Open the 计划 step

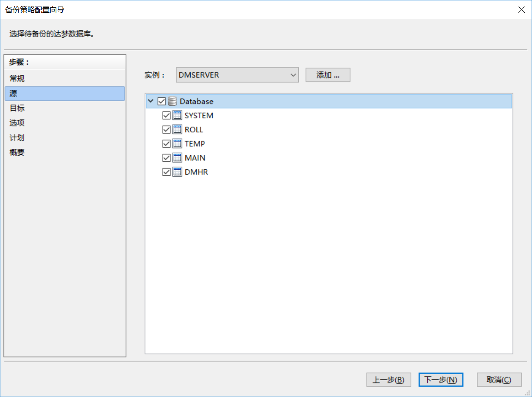(17, 138)
